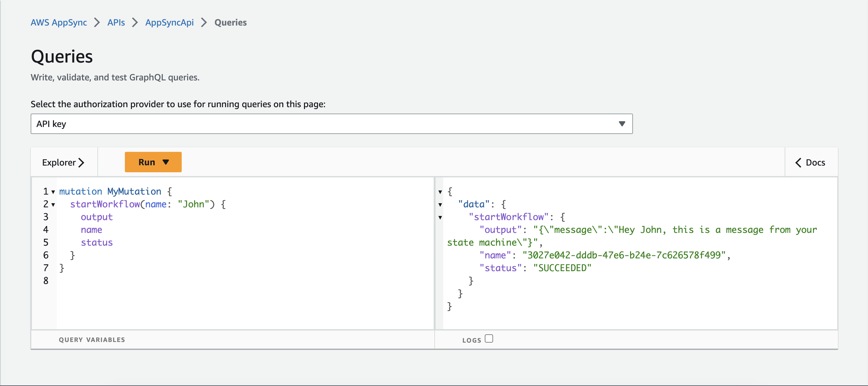The image size is (868, 386).
Task: Go to the APIs breadcrumb link
Action: point(116,23)
